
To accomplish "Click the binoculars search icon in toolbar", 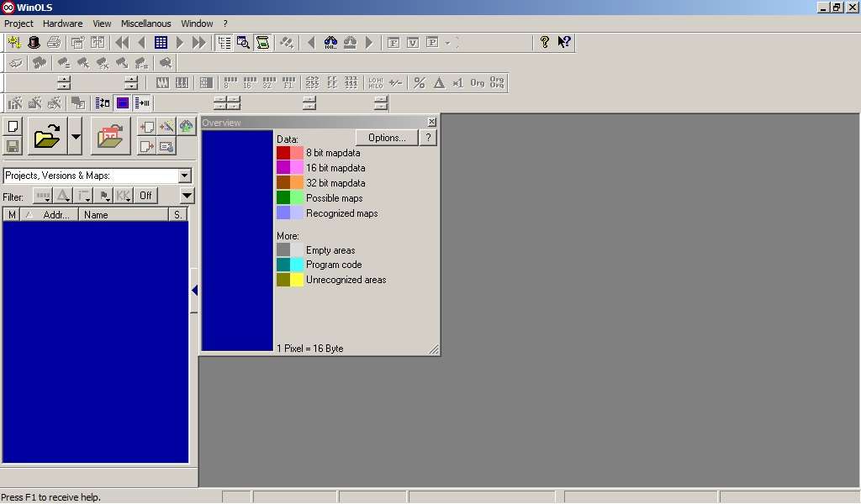I will [330, 42].
